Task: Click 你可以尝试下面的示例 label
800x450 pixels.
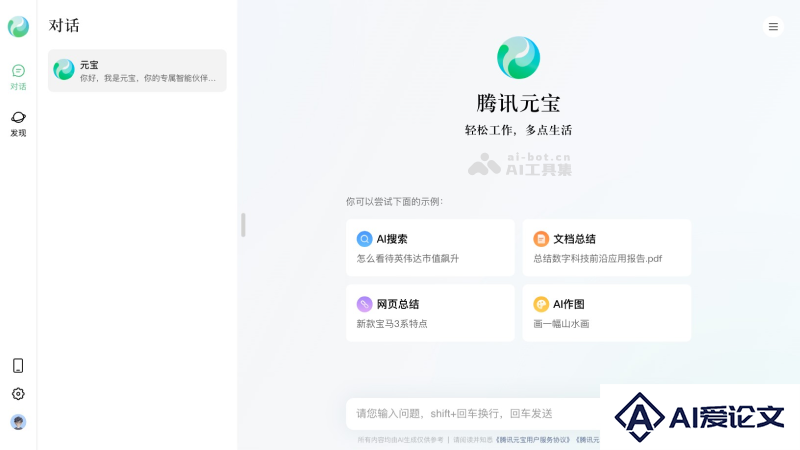Action: (394, 202)
